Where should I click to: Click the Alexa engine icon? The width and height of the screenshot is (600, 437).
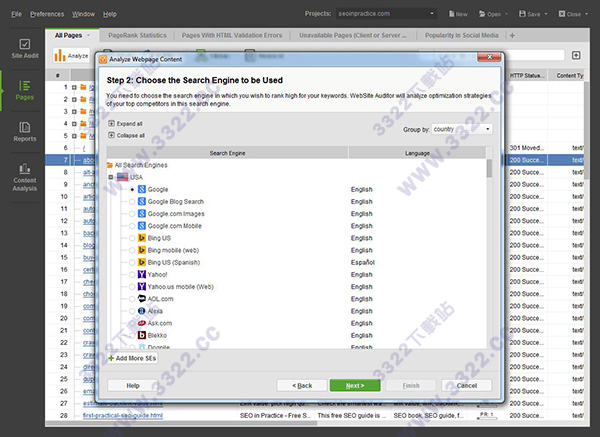pyautogui.click(x=142, y=311)
